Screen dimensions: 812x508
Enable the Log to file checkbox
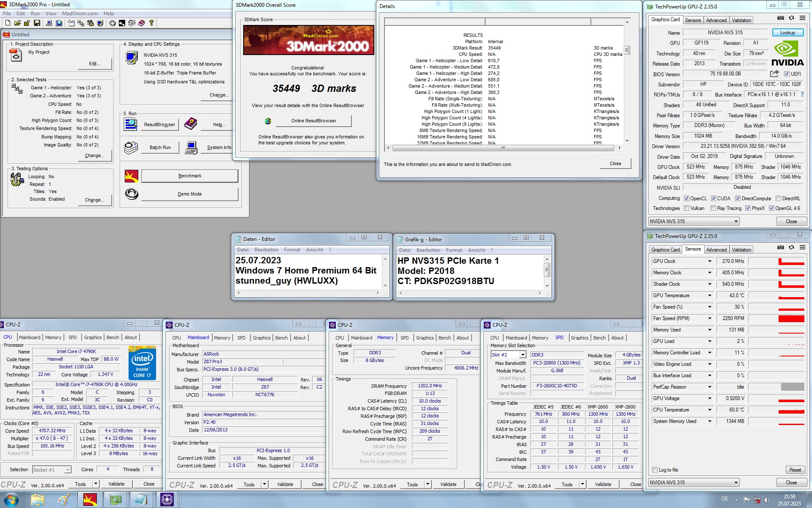(x=655, y=470)
